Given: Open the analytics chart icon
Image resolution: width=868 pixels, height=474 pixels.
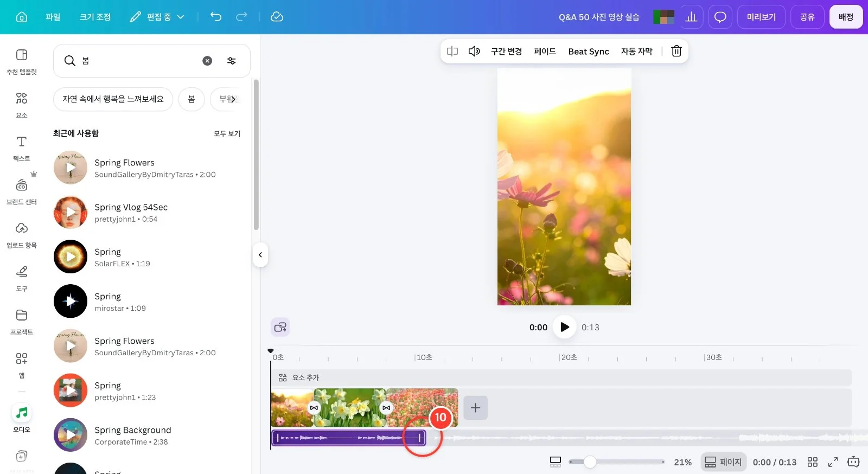Looking at the screenshot, I should point(691,17).
